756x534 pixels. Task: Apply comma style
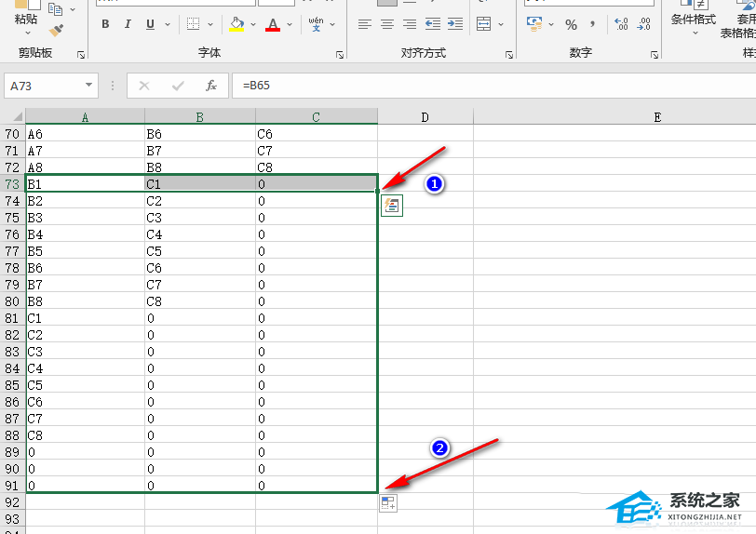coord(592,24)
